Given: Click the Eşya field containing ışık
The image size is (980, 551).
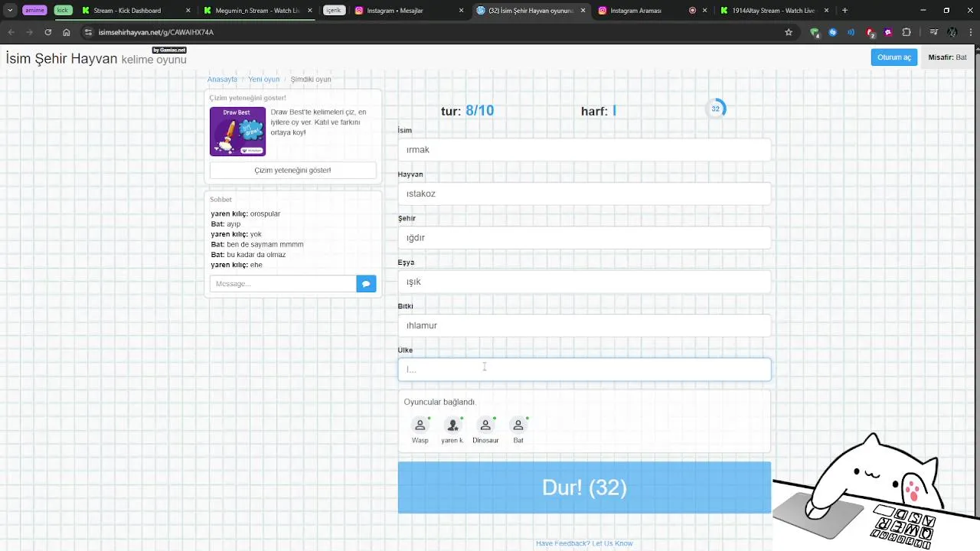Looking at the screenshot, I should 584,282.
